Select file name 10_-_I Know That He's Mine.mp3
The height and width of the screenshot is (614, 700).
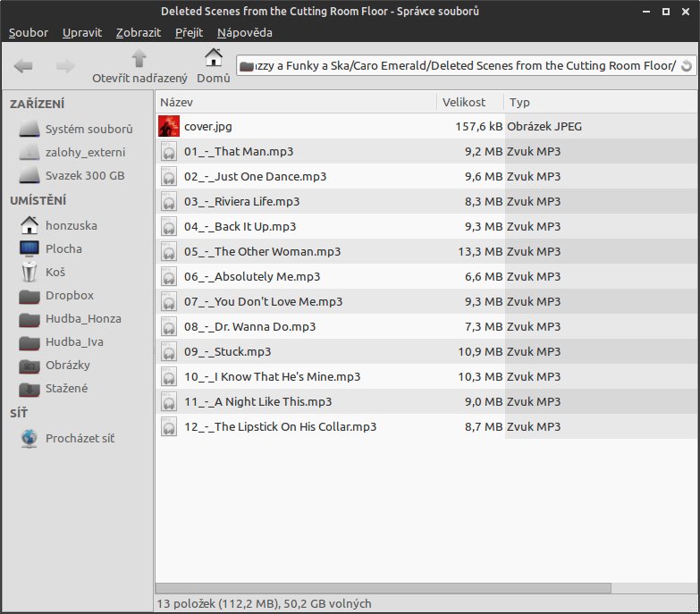point(273,376)
